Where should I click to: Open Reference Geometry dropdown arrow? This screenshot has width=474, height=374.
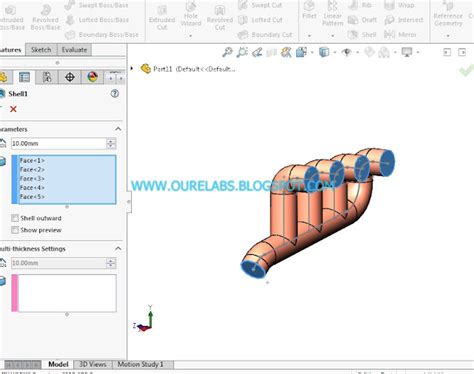(448, 35)
